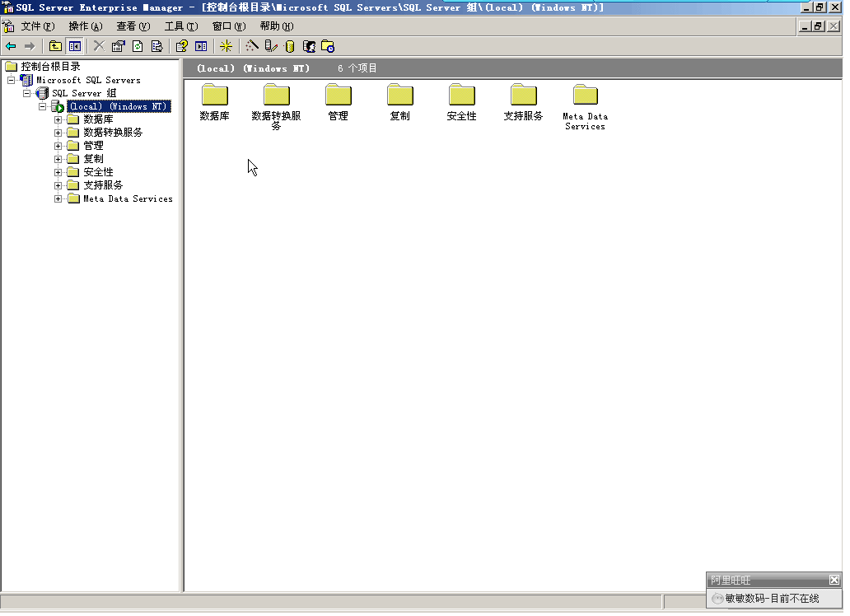
Task: Select 数据转换服务 label in the tree
Action: [x=113, y=133]
